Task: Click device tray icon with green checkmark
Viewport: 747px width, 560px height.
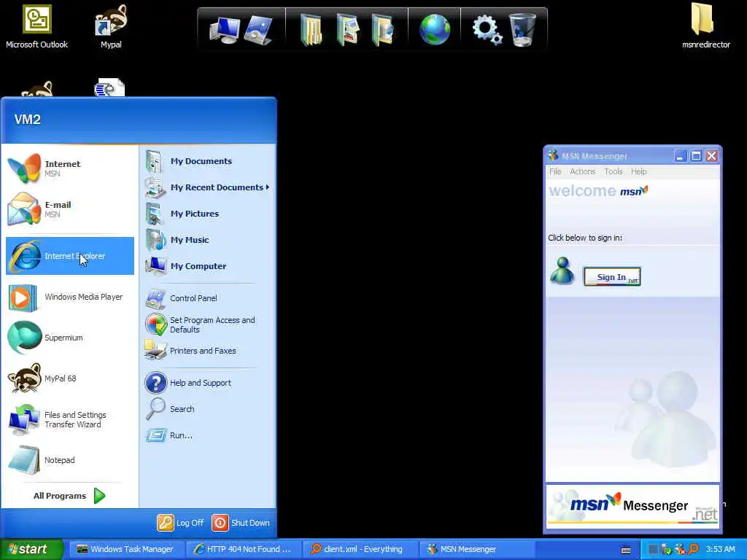Action: point(667,549)
